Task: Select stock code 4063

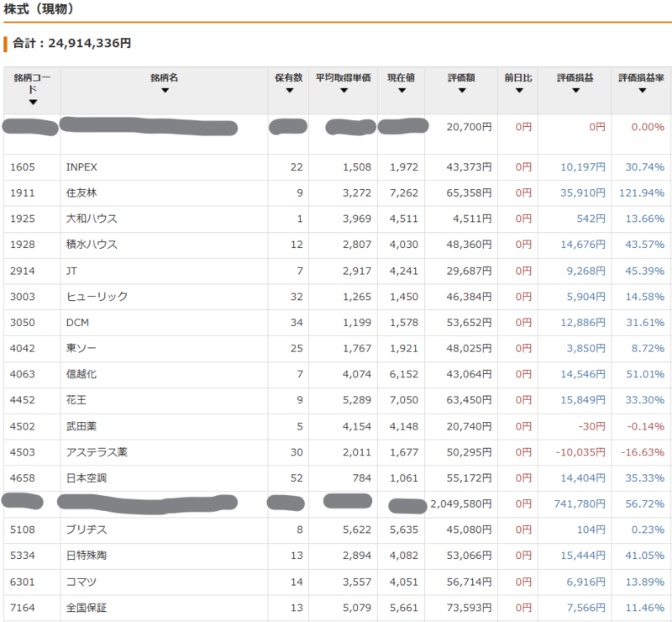Action: click(23, 374)
